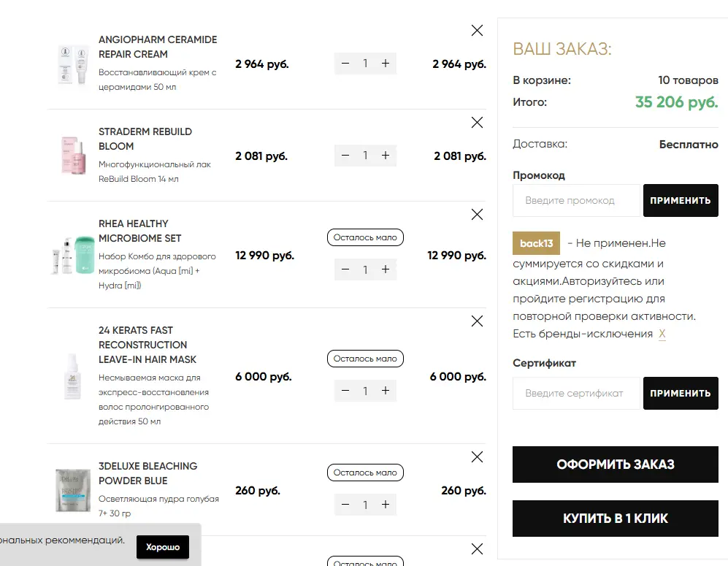The image size is (728, 566).
Task: Remove 3Deluxe Bleaching Powder Blue item
Action: click(x=477, y=457)
